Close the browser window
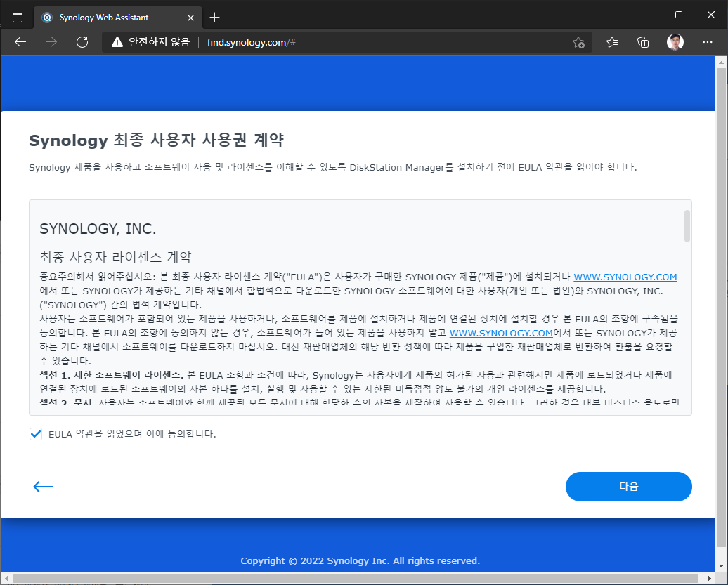The image size is (728, 585). tap(711, 15)
